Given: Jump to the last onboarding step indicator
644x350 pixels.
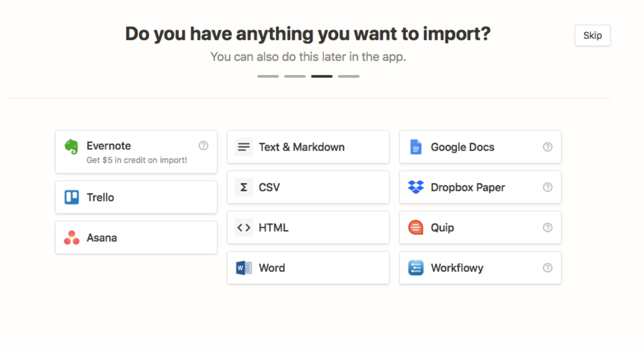Looking at the screenshot, I should (x=349, y=76).
